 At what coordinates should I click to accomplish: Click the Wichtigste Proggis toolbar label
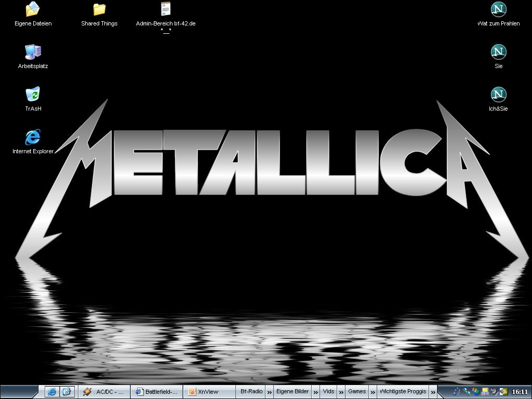403,391
